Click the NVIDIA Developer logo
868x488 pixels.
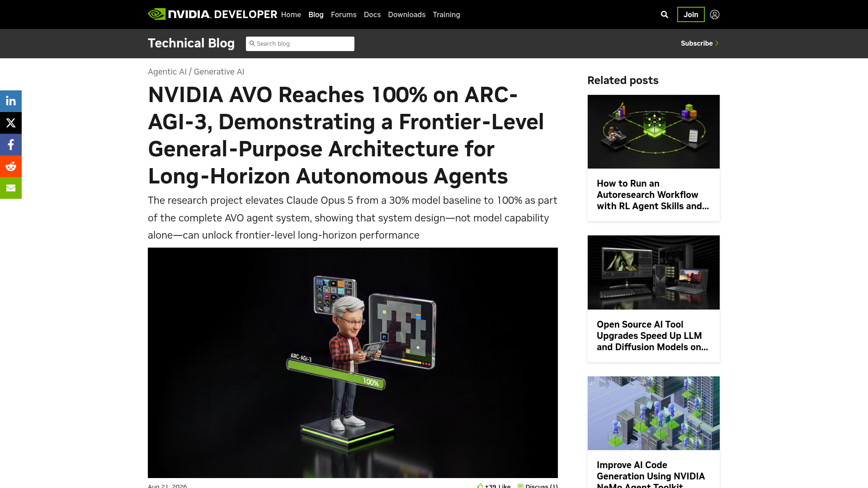(x=212, y=14)
